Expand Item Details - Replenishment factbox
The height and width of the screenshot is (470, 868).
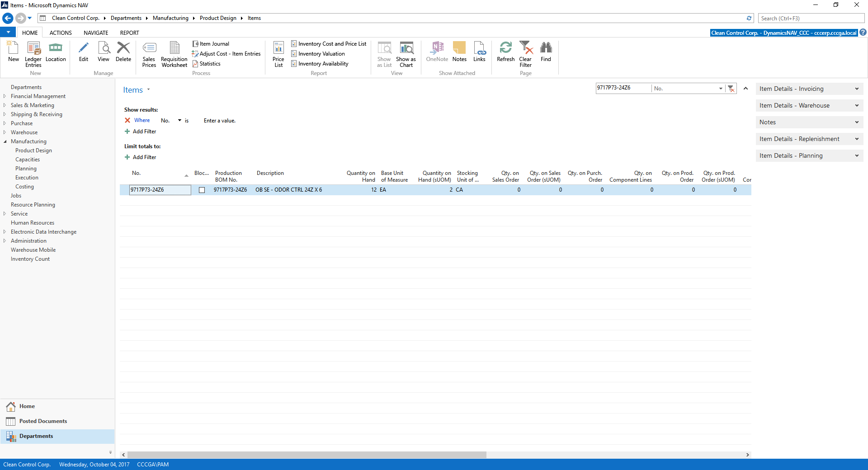(809, 139)
